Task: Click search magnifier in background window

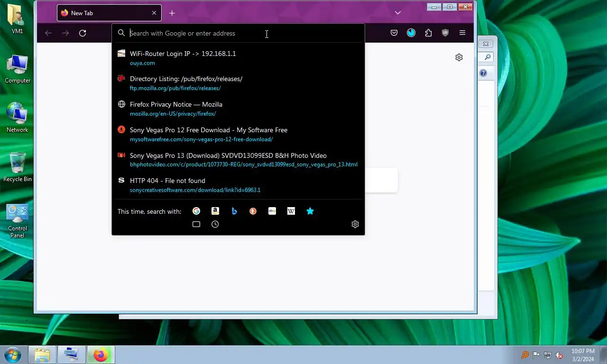Action: [487, 57]
